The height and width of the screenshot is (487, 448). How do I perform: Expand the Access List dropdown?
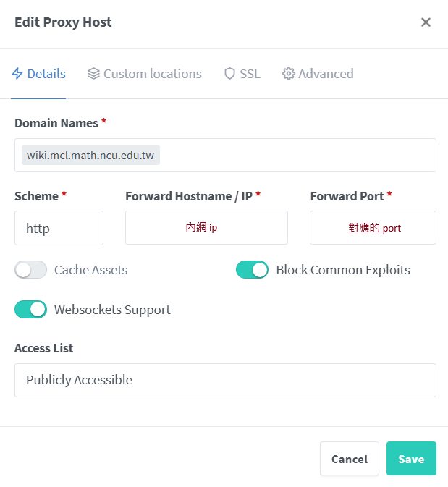coord(225,380)
